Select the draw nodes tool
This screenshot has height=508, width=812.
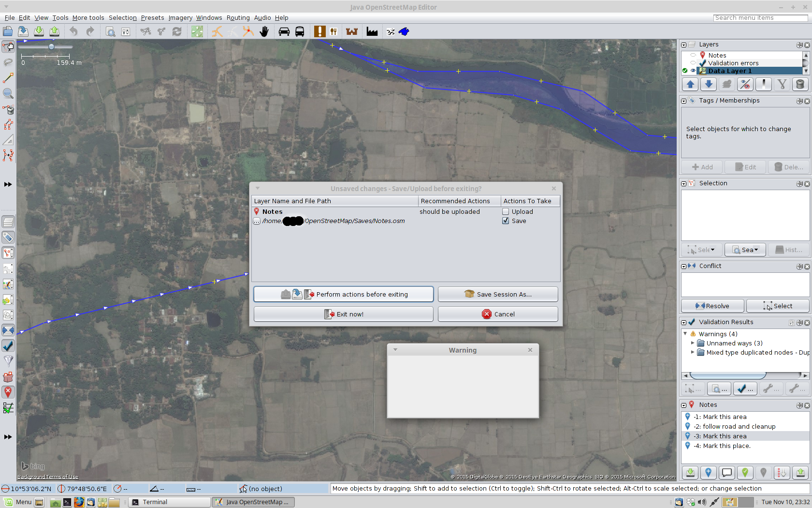coord(8,78)
